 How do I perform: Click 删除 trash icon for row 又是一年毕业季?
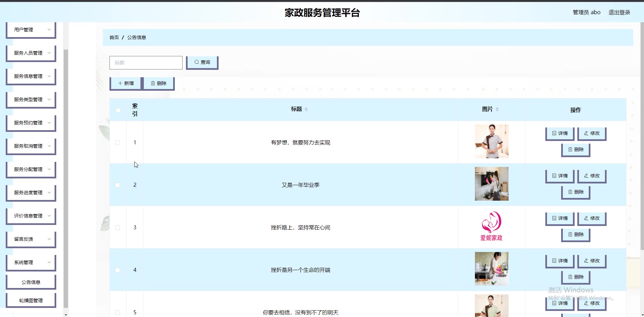pos(570,192)
